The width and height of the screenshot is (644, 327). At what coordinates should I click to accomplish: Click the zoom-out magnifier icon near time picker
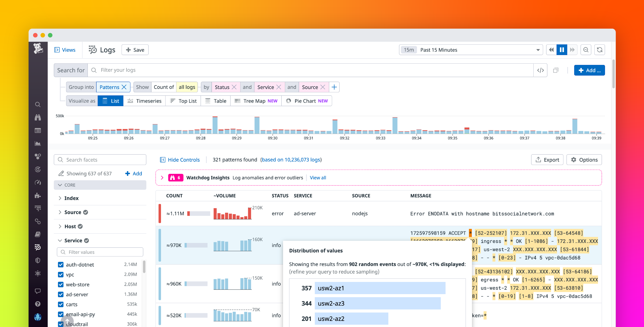[x=586, y=50]
